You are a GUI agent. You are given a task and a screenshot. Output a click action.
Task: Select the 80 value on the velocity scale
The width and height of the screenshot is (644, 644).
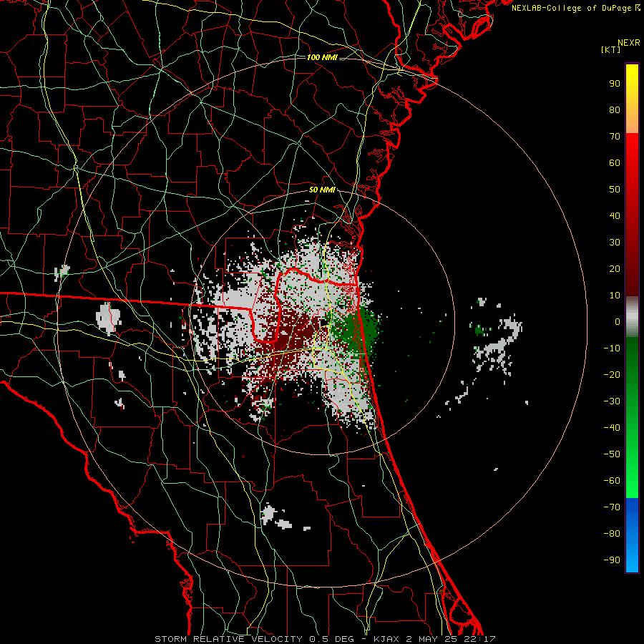point(615,109)
